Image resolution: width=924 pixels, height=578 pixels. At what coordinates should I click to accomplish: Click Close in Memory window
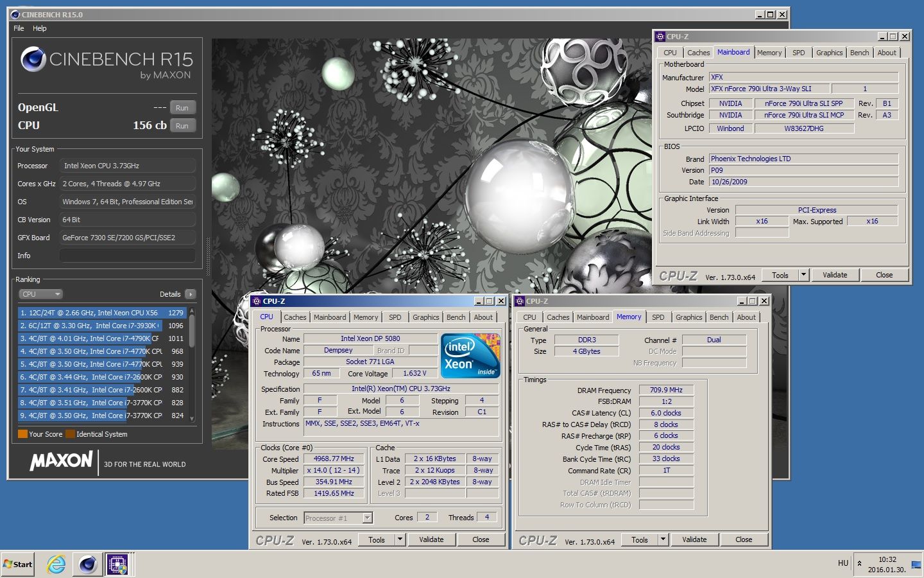(744, 539)
